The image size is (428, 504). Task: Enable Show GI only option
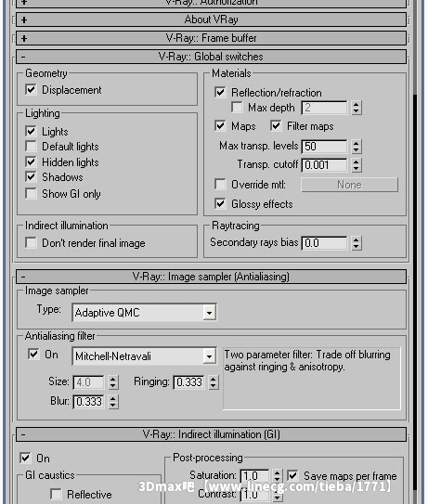[31, 194]
